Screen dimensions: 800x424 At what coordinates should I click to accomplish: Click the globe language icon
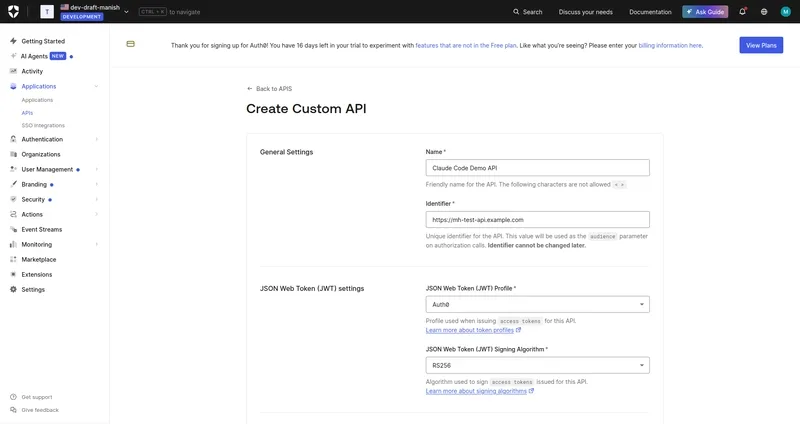click(764, 12)
